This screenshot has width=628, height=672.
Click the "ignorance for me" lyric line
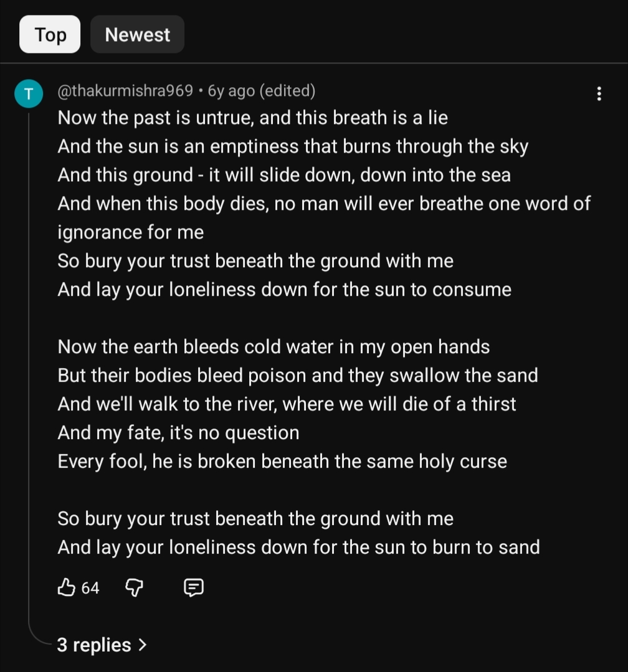point(130,232)
